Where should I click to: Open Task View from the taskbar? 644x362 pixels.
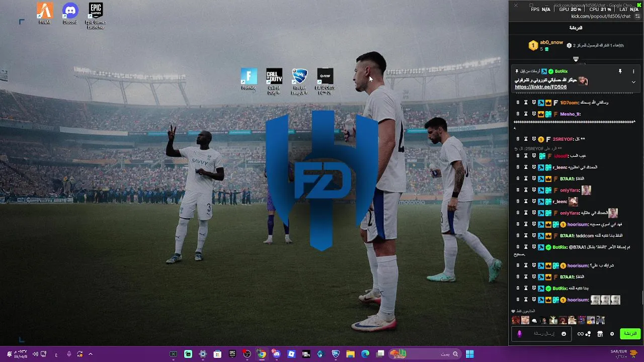coord(380,354)
